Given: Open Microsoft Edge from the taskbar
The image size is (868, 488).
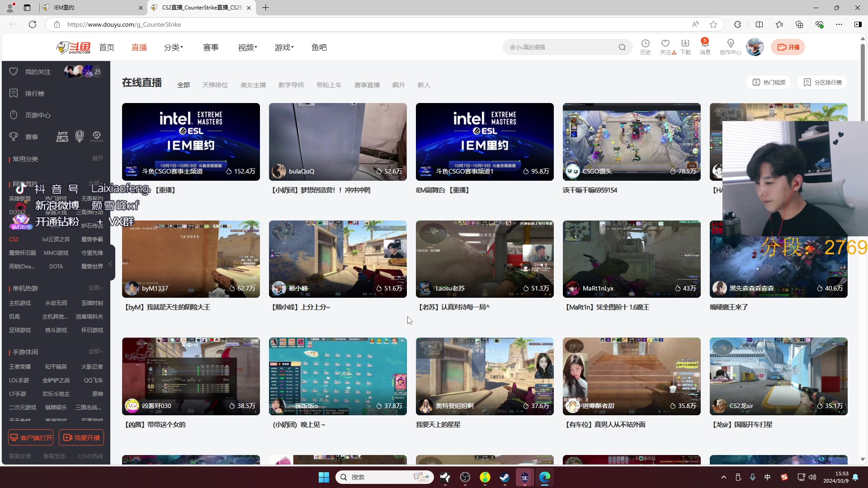Looking at the screenshot, I should click(x=544, y=477).
